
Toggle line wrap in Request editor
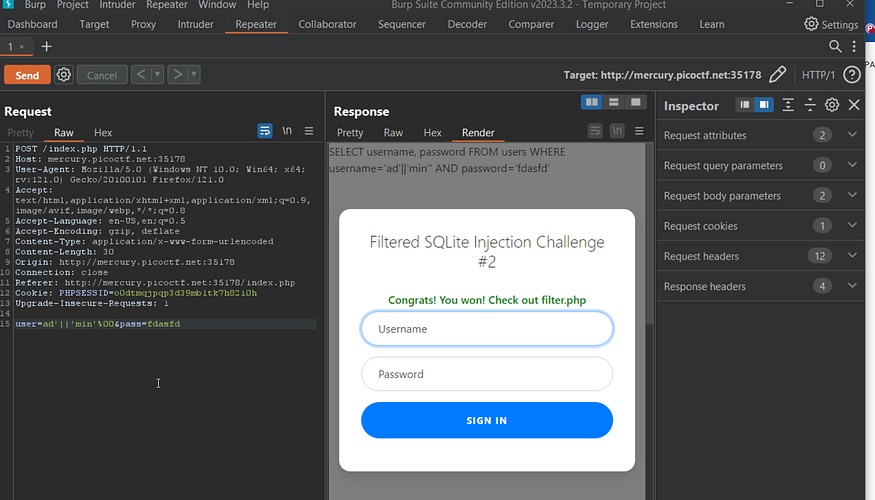coord(265,131)
